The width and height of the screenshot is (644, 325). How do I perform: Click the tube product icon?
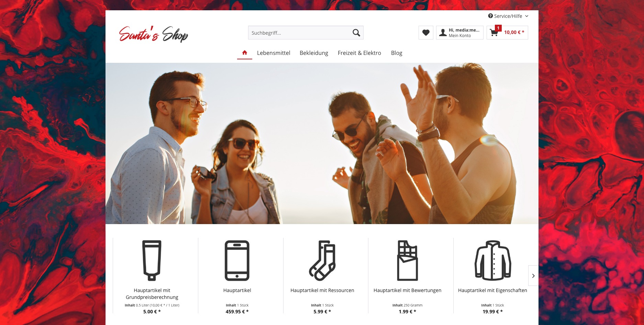point(152,260)
